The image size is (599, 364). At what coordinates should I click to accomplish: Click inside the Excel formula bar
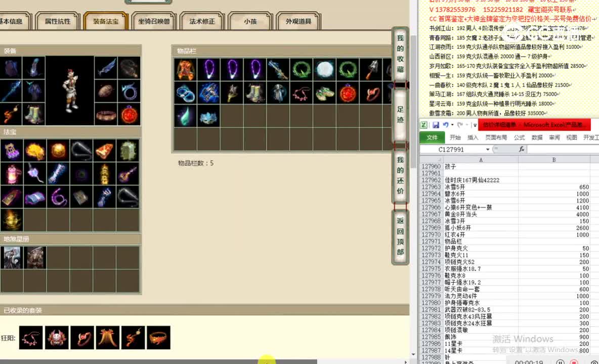coord(563,150)
